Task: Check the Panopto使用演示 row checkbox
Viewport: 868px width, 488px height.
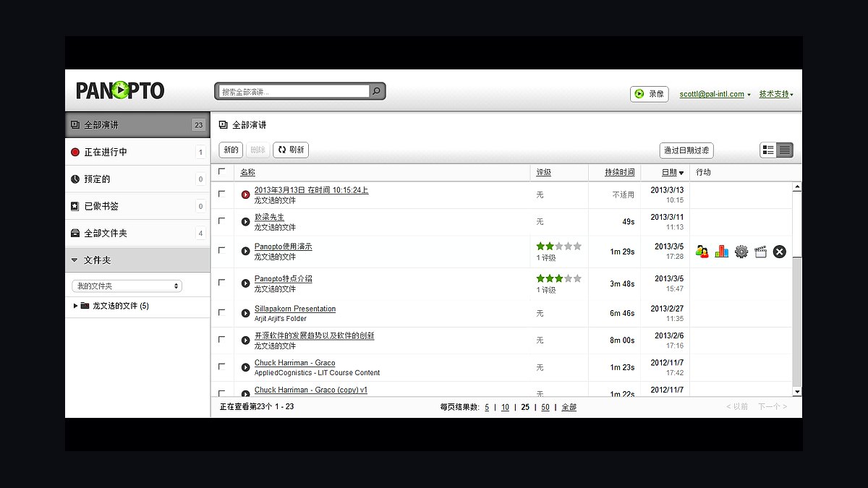Action: (221, 250)
